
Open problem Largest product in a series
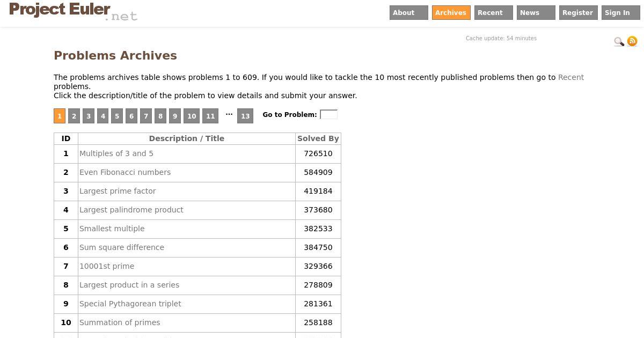point(129,285)
